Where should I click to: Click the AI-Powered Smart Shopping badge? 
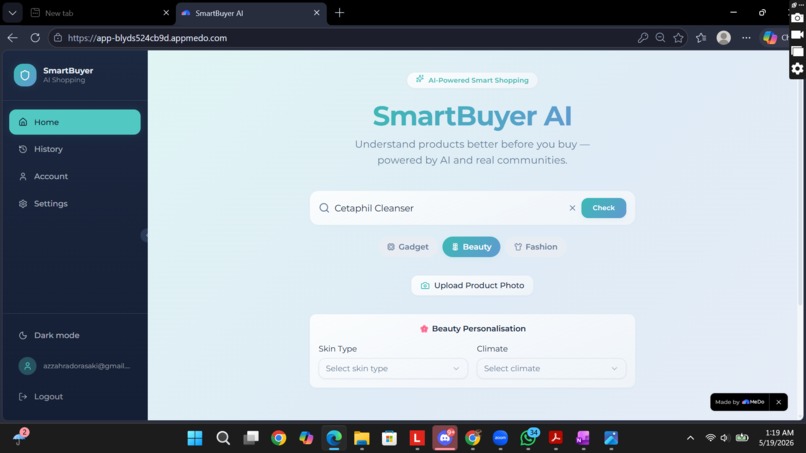pyautogui.click(x=472, y=80)
